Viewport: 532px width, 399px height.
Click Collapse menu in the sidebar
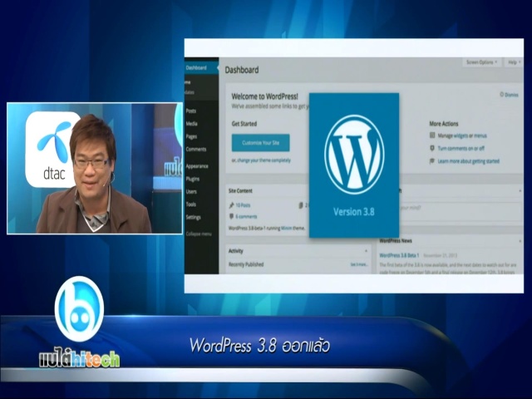[x=199, y=234]
